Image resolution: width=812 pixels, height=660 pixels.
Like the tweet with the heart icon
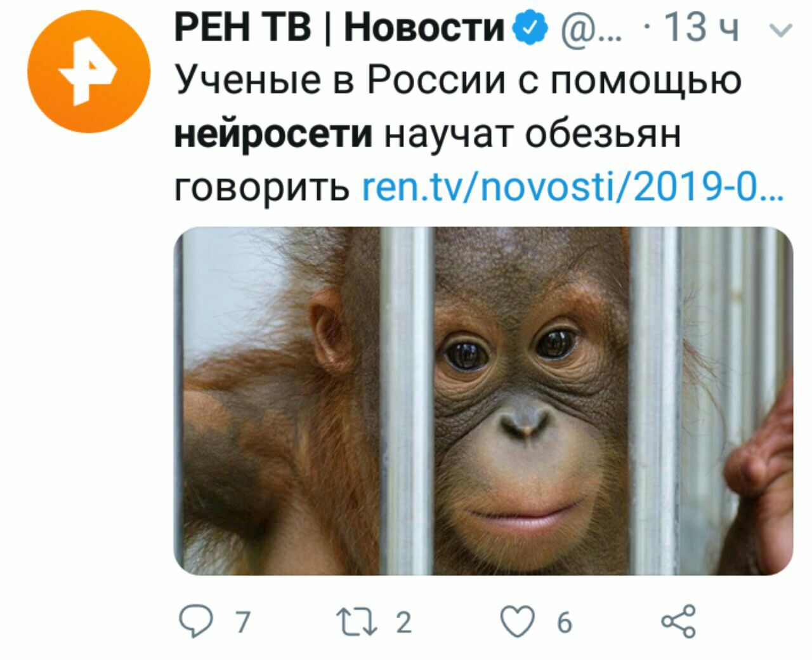click(x=518, y=622)
